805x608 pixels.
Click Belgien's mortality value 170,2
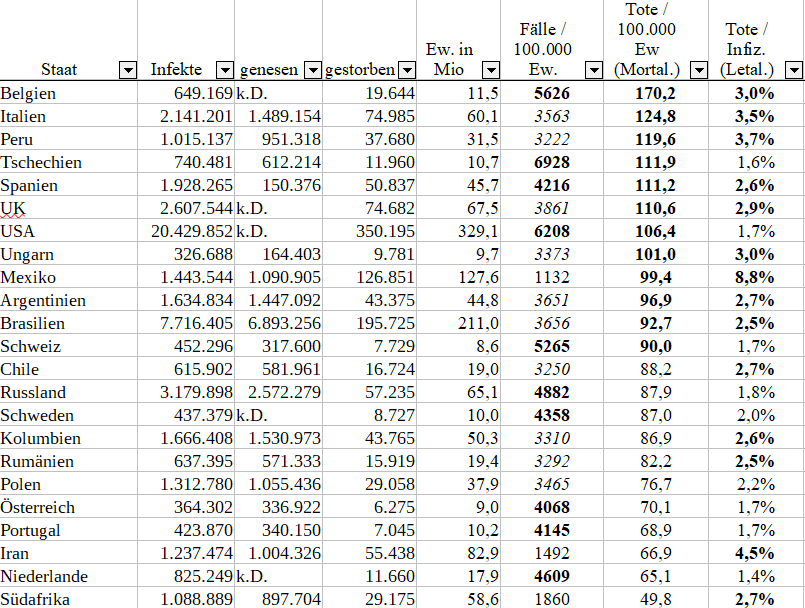655,93
